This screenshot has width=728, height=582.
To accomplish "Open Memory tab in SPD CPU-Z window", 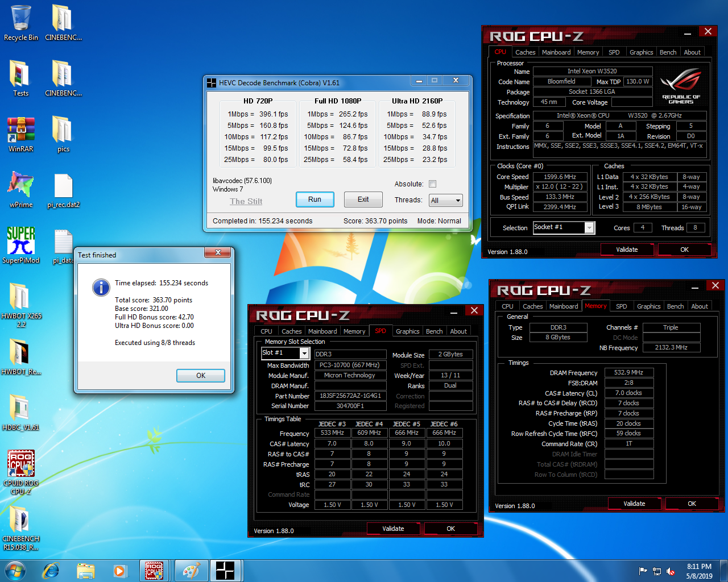I will (x=354, y=331).
